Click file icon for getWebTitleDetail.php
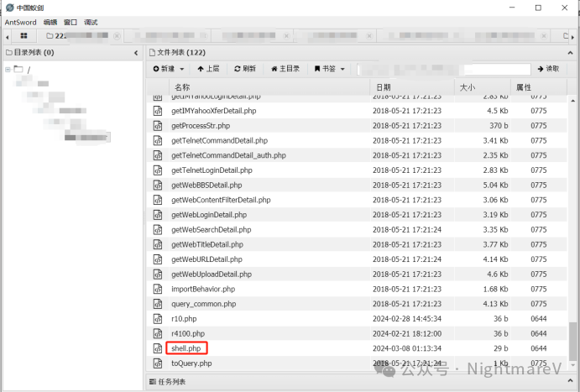This screenshot has width=580, height=392. 158,244
